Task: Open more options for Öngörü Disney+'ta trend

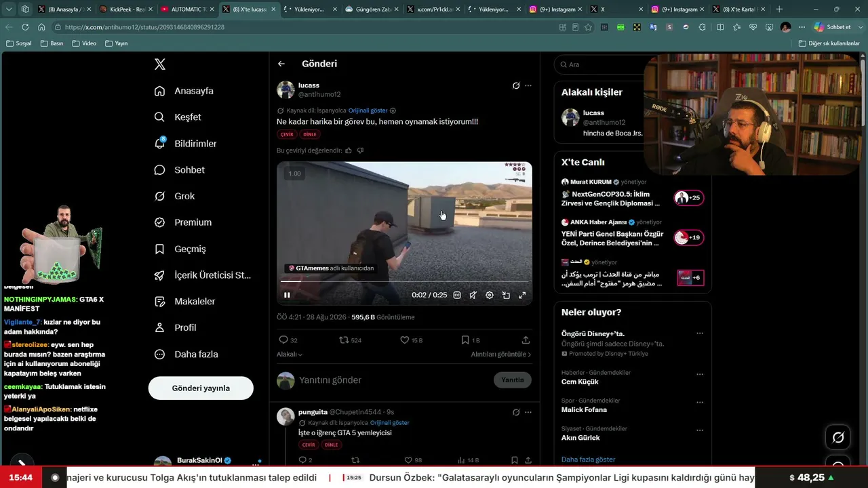Action: click(x=700, y=333)
